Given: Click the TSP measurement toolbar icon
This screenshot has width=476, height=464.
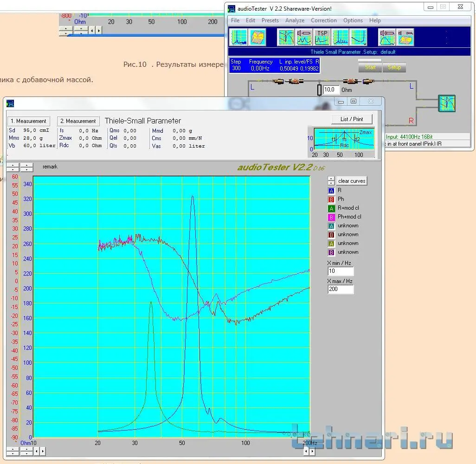Looking at the screenshot, I should (x=322, y=37).
